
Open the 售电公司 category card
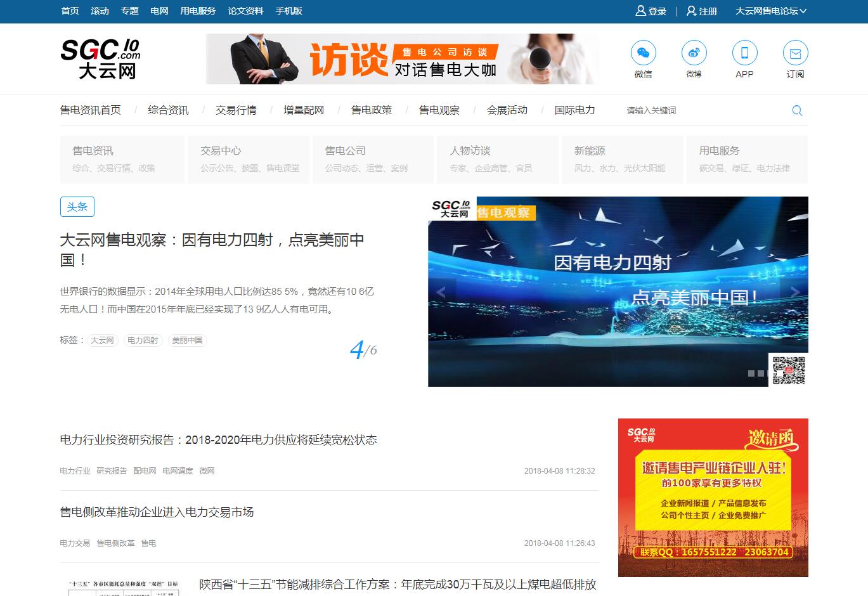click(x=373, y=160)
